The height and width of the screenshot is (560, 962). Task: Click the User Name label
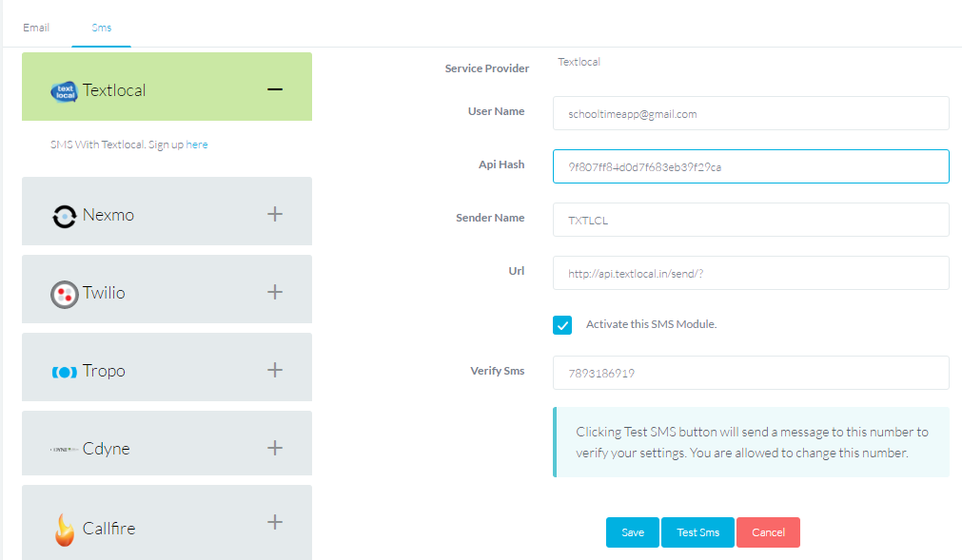pos(497,111)
